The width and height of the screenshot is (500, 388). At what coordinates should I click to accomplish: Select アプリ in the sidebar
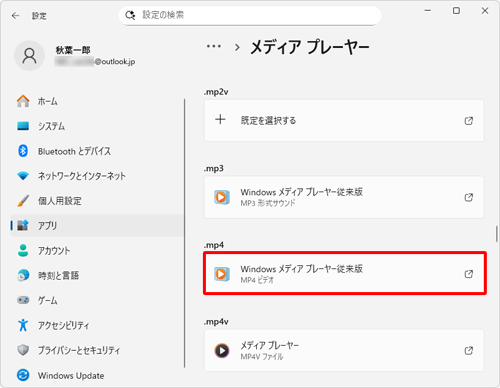tap(97, 226)
